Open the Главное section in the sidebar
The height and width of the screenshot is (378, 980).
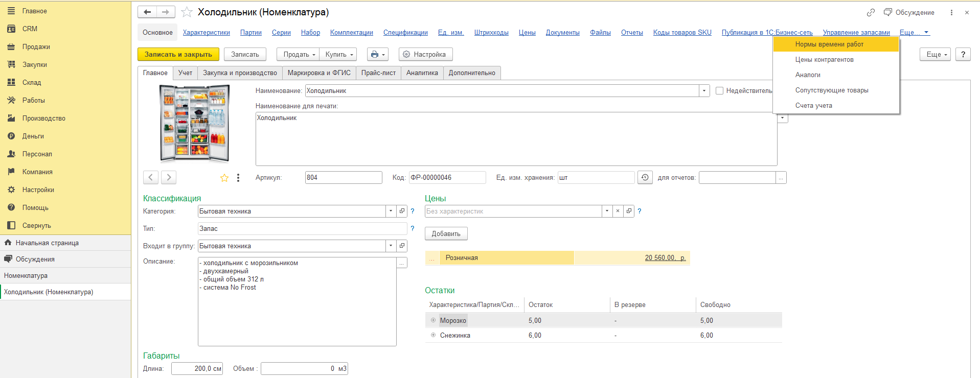[34, 11]
